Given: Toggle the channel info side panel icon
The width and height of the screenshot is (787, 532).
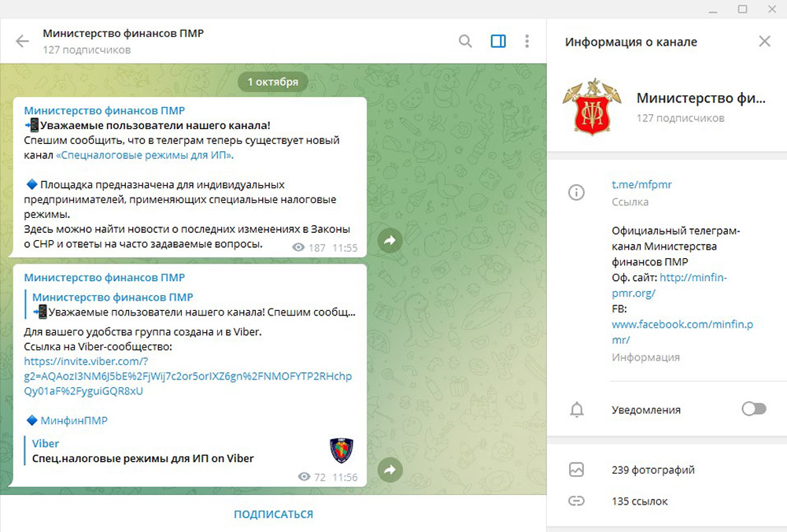Looking at the screenshot, I should [x=498, y=41].
